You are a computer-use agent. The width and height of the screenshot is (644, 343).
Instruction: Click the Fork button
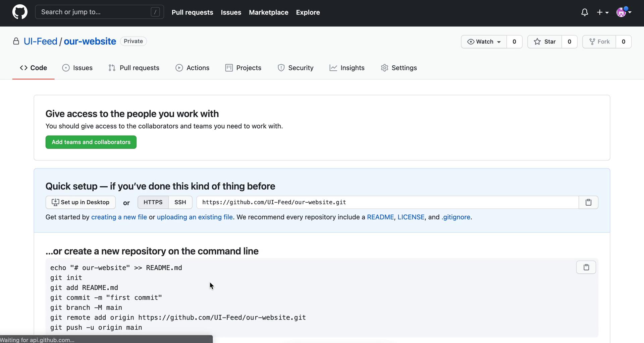pos(599,42)
